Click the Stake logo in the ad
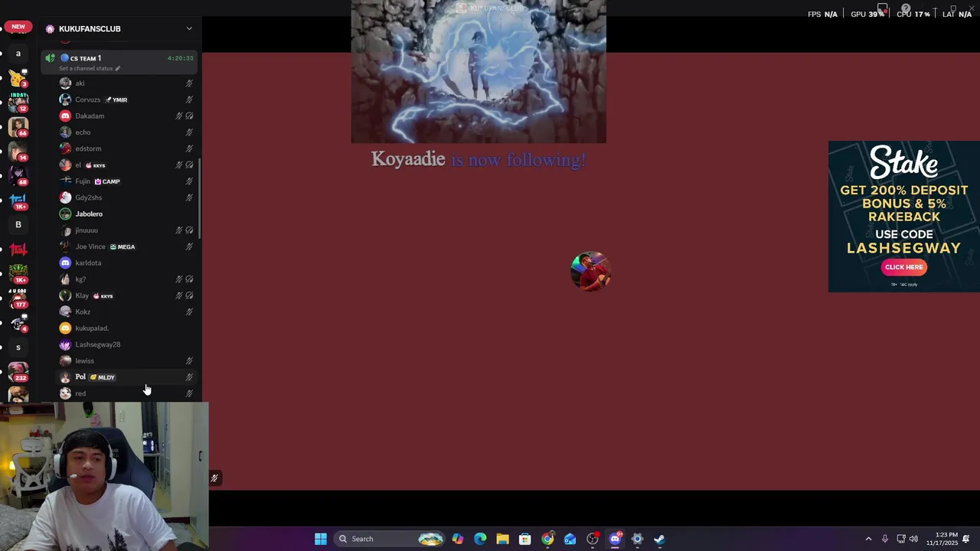 pos(903,161)
